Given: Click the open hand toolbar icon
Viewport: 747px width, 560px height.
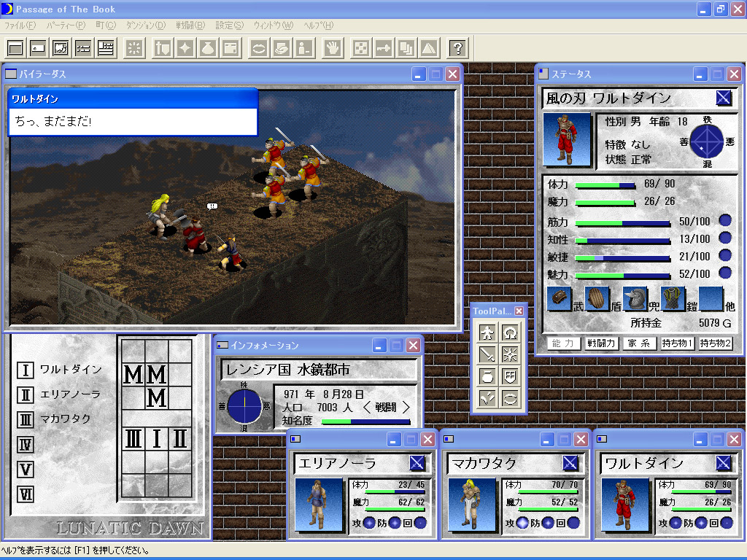Looking at the screenshot, I should coord(333,48).
